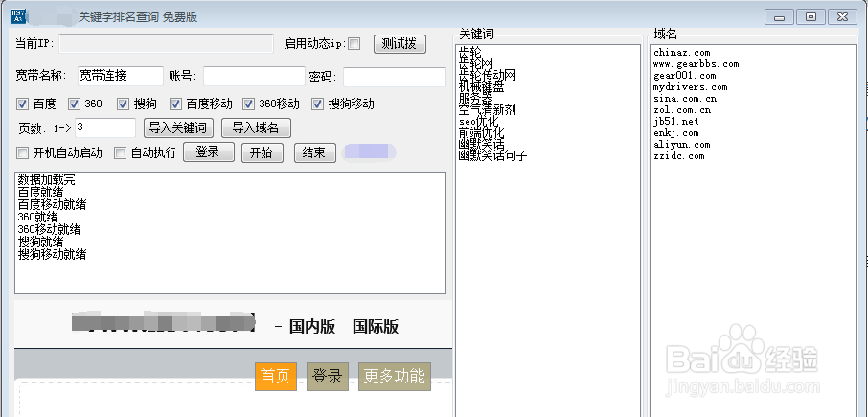The width and height of the screenshot is (868, 417).
Task: Select domain chinaz.com
Action: click(x=681, y=53)
